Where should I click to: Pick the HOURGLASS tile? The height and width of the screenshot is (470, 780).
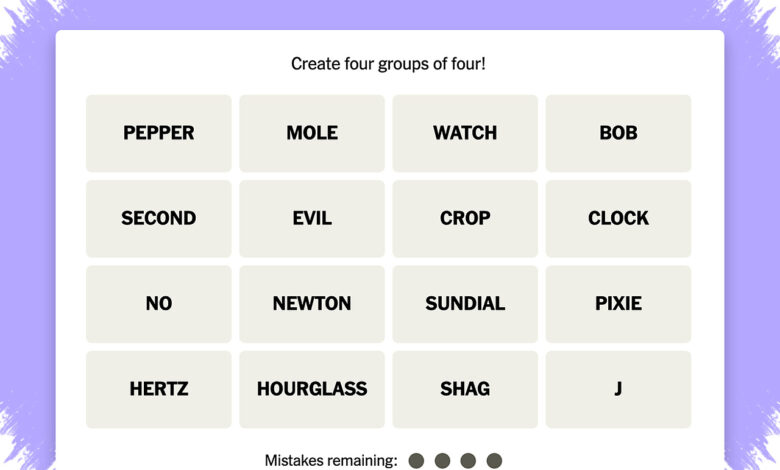pos(312,389)
